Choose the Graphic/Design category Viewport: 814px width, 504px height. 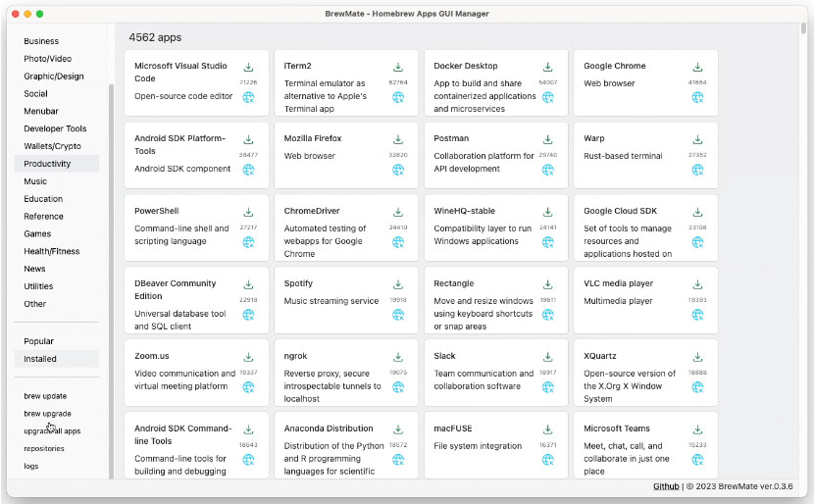[x=54, y=76]
